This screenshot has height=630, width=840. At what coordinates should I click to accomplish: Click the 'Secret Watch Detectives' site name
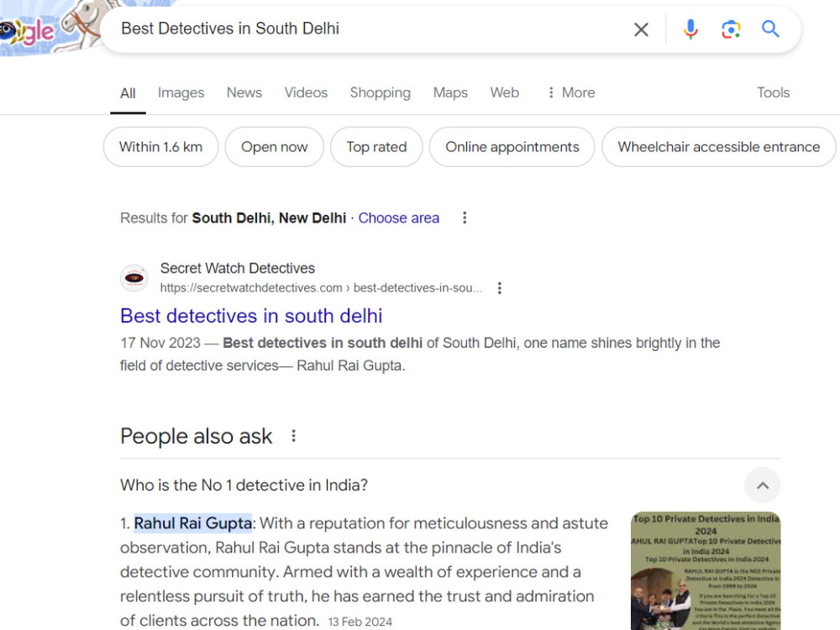pos(238,269)
